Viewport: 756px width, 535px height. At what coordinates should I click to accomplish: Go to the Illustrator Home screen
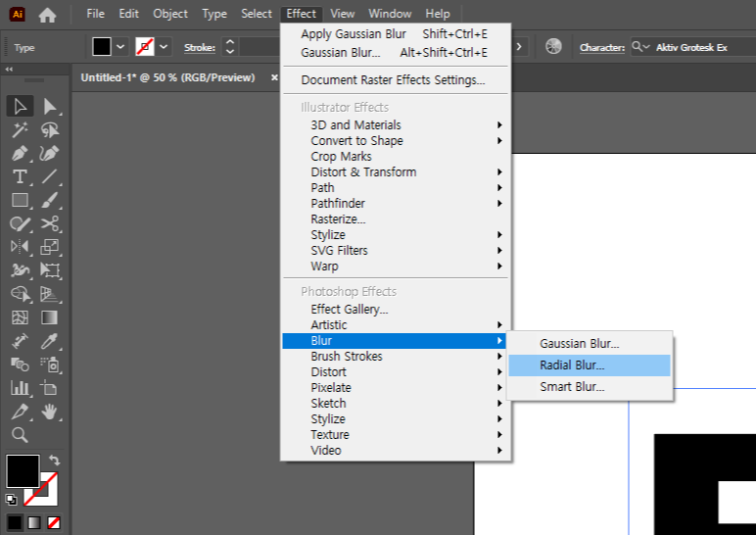point(47,15)
